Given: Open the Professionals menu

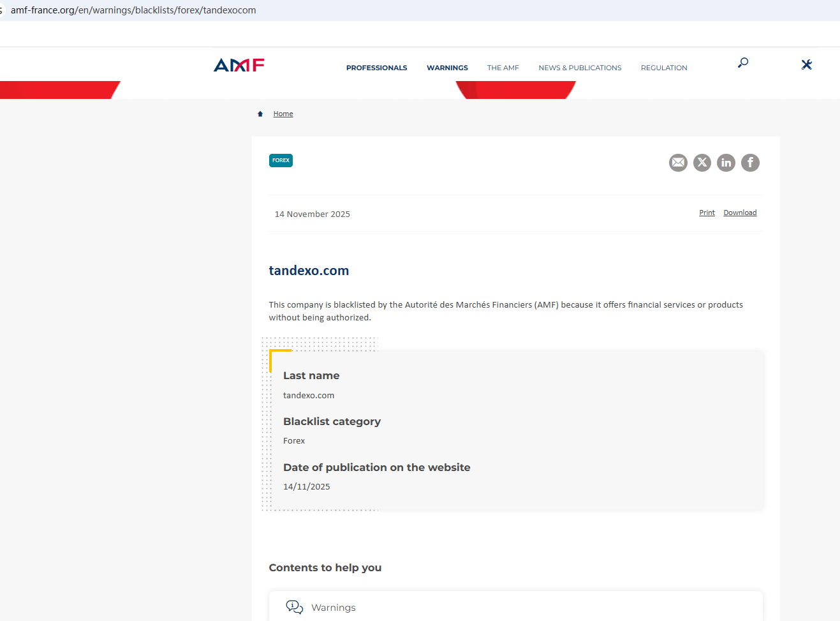Looking at the screenshot, I should coord(376,68).
